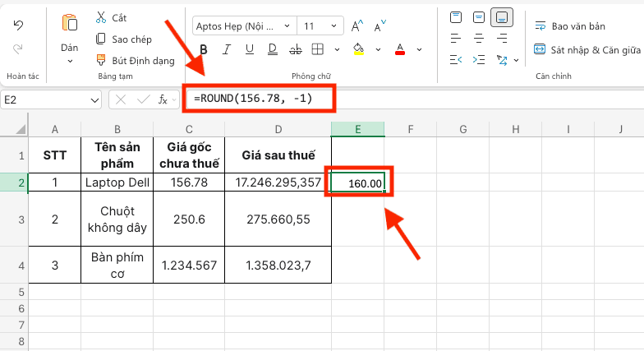Expand the fill color options arrow

(x=378, y=49)
